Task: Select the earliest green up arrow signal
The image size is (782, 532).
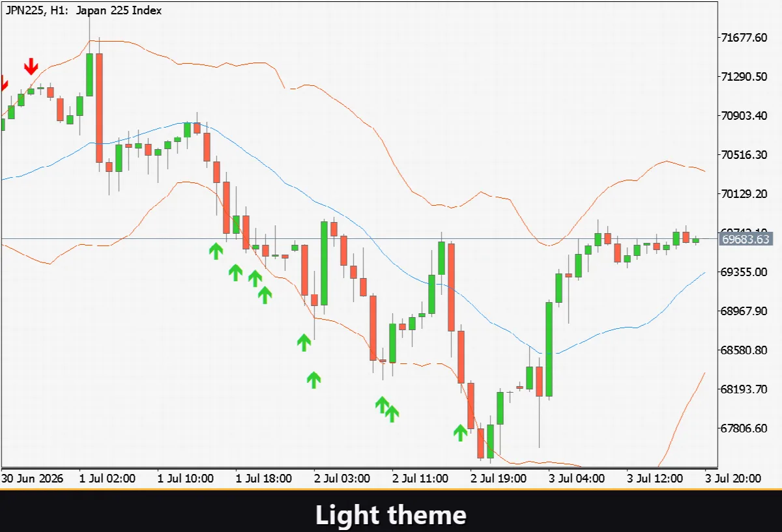Action: (216, 251)
